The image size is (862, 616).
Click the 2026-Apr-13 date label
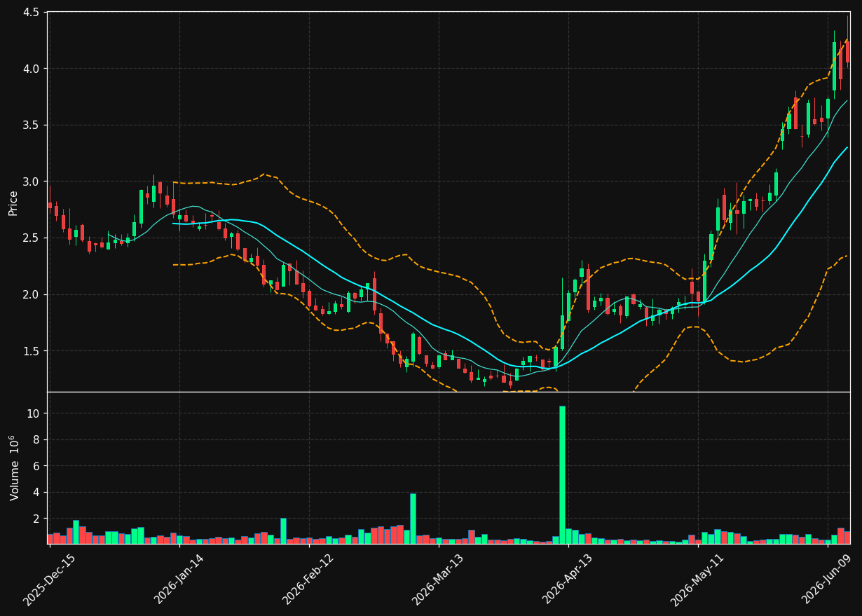tap(568, 579)
